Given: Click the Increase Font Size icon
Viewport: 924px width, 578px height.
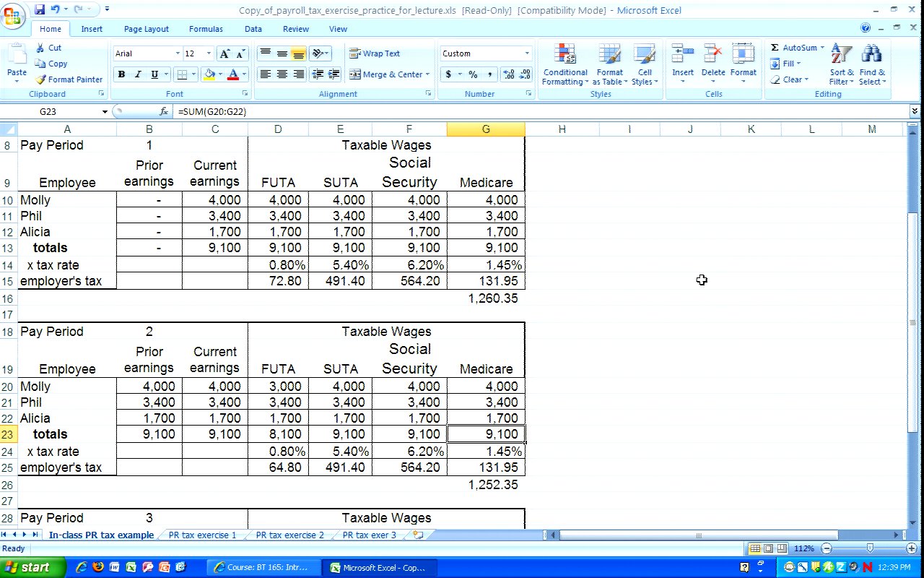Looking at the screenshot, I should click(225, 54).
